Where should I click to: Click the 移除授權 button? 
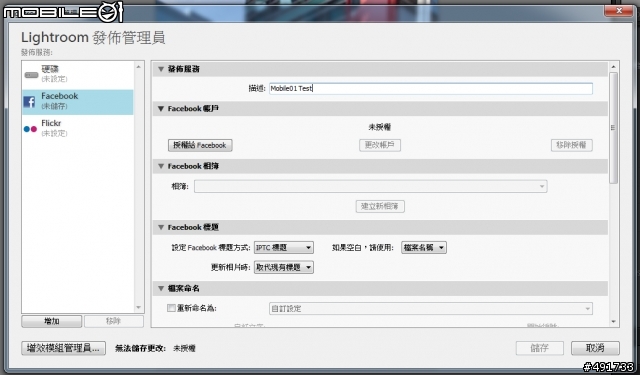[x=571, y=145]
